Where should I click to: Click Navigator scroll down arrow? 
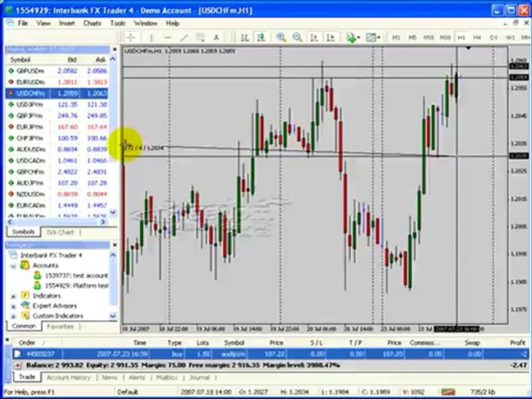(x=113, y=315)
